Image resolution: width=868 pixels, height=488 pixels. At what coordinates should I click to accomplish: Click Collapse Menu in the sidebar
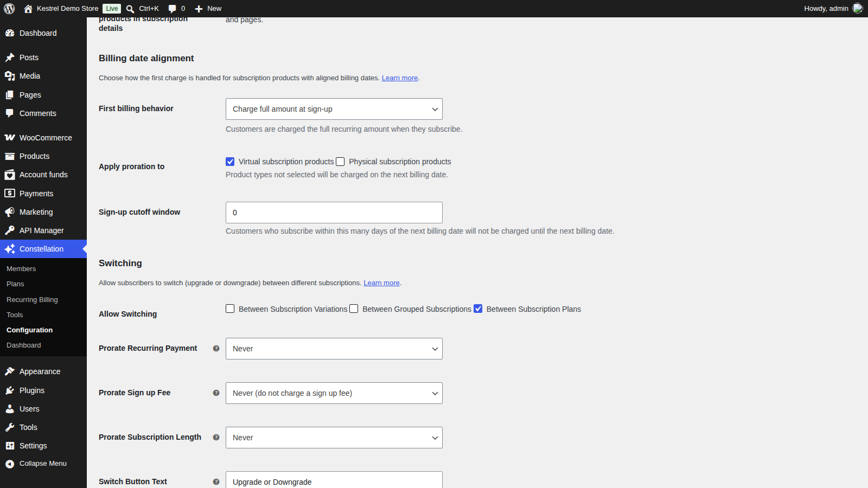[x=43, y=464]
